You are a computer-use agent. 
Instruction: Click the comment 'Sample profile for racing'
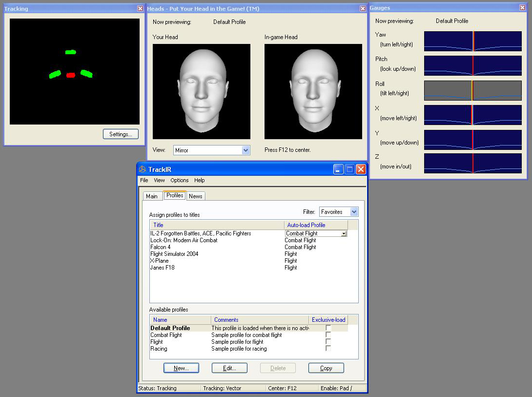[239, 349]
